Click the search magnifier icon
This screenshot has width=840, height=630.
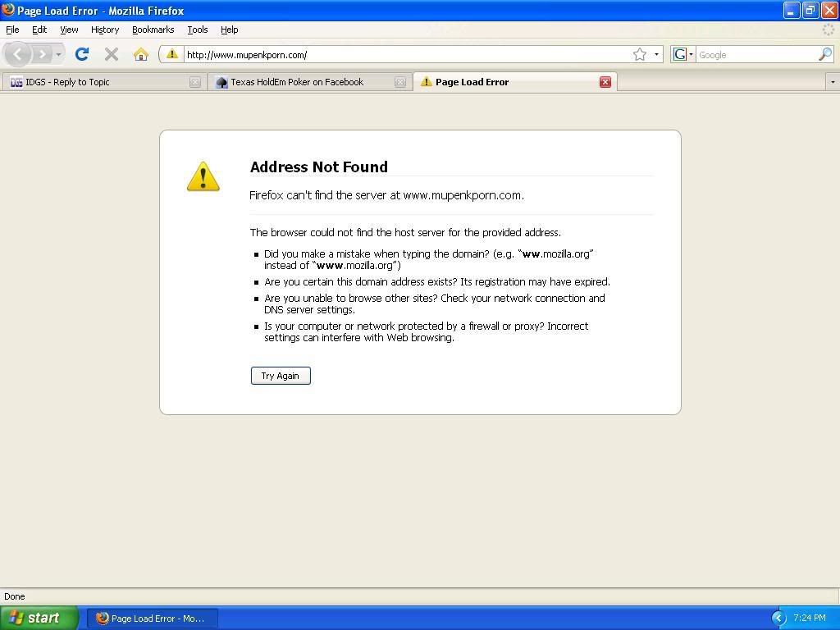pos(825,54)
